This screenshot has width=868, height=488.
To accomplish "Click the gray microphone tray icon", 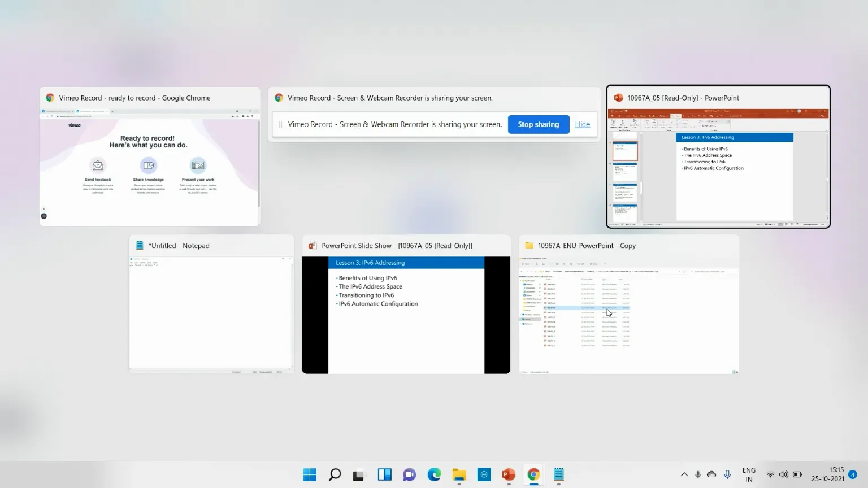I will point(698,474).
